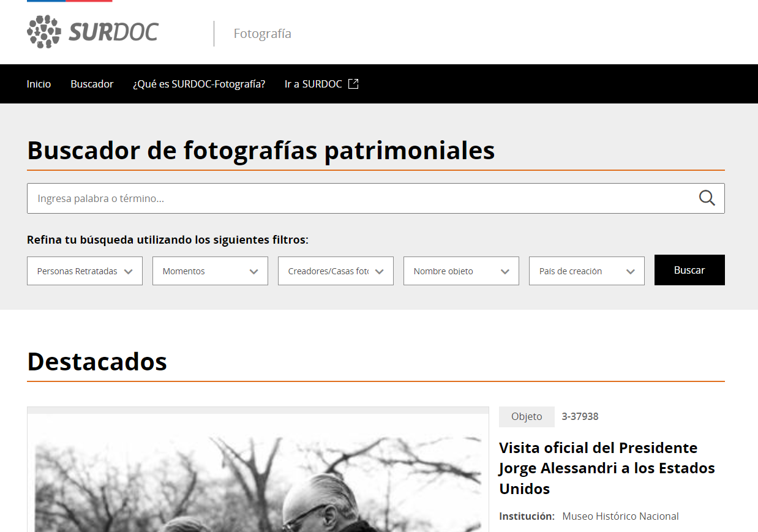This screenshot has width=758, height=532.
Task: Go to Ir a SURDOC
Action: pyautogui.click(x=314, y=84)
